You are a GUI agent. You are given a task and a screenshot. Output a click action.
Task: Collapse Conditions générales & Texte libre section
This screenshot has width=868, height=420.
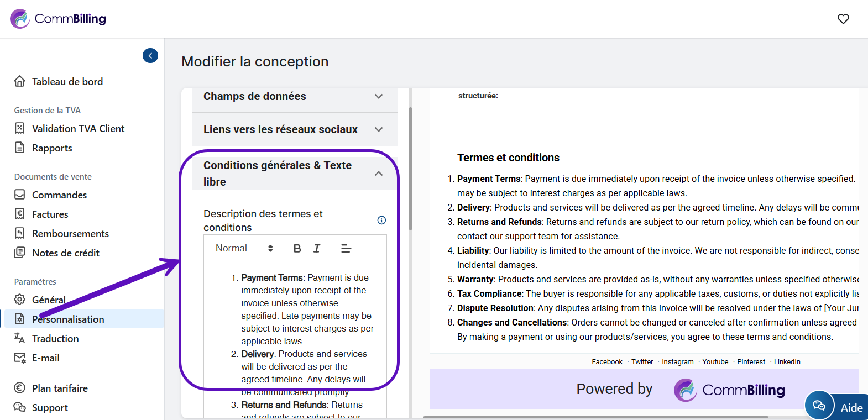(x=378, y=174)
